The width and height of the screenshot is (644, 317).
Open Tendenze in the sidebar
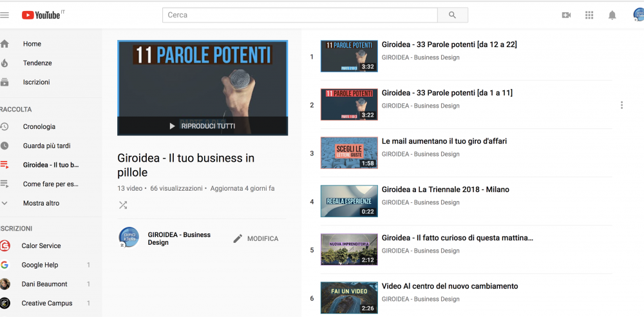coord(37,63)
